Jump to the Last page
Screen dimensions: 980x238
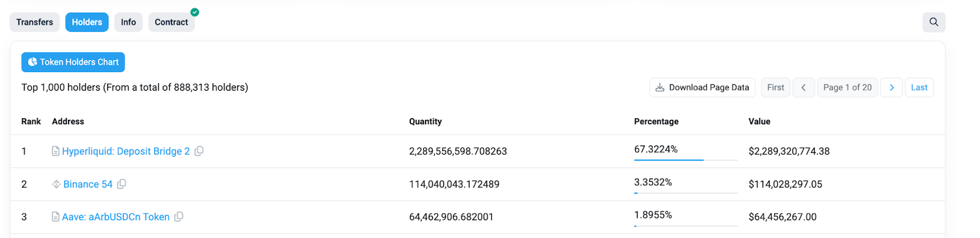click(x=919, y=87)
